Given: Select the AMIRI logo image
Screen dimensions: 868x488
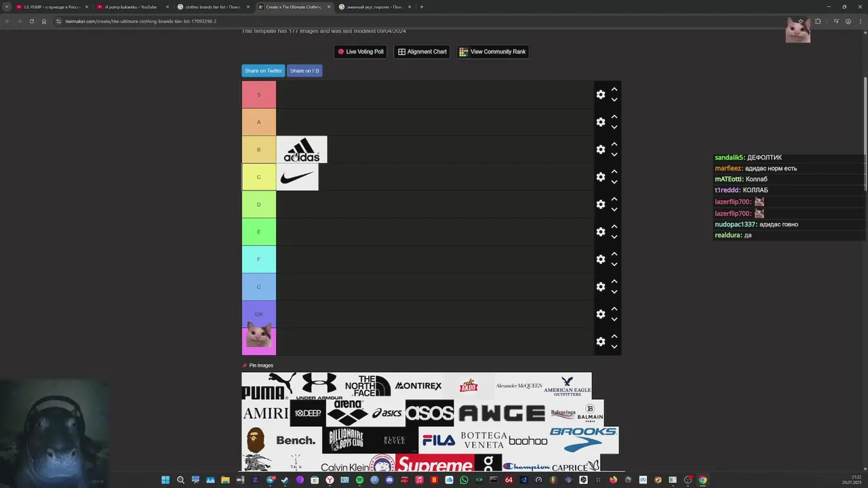Looking at the screenshot, I should 266,413.
